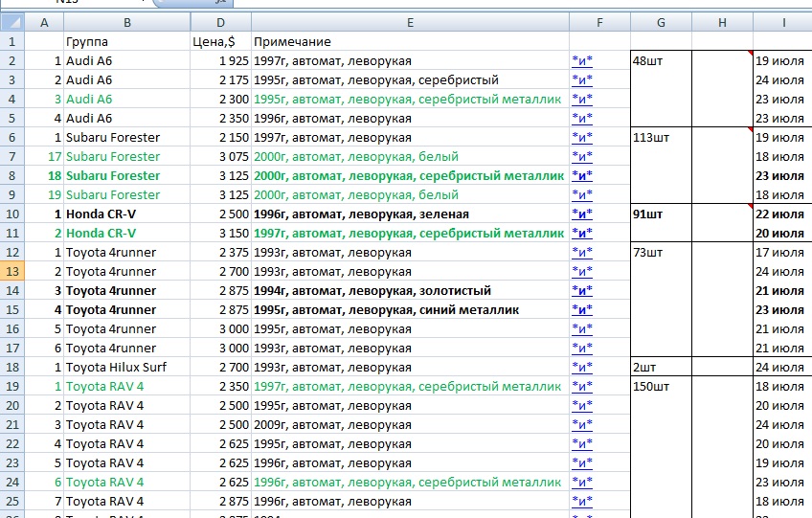Select note '1996г, автомат, леворукая, зеленая'
Screen dimensions: 812x518
click(x=410, y=214)
